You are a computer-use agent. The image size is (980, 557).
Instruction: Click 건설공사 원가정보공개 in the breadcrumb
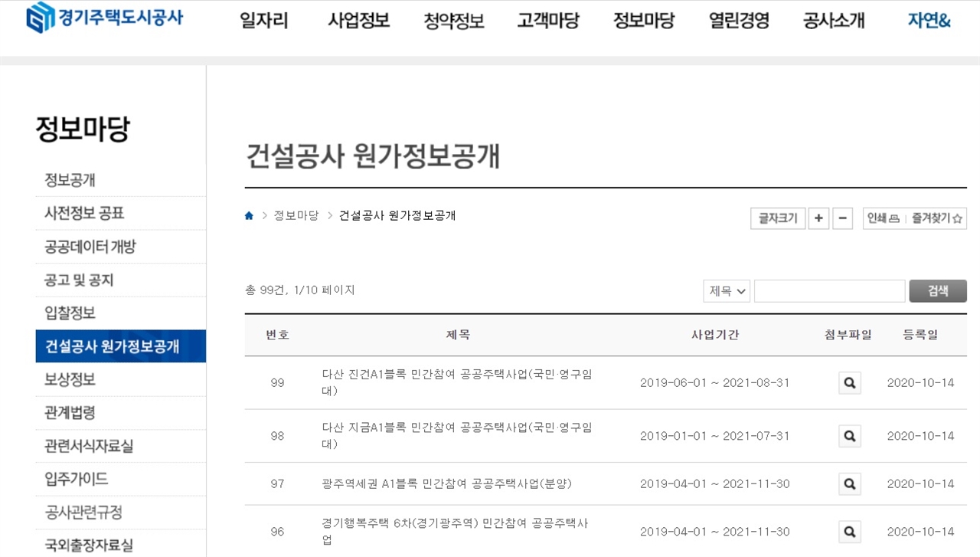pos(397,216)
